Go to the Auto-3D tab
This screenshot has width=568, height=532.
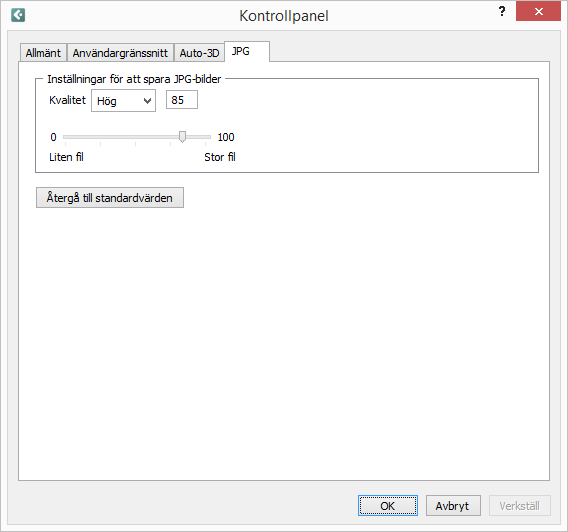pyautogui.click(x=199, y=53)
